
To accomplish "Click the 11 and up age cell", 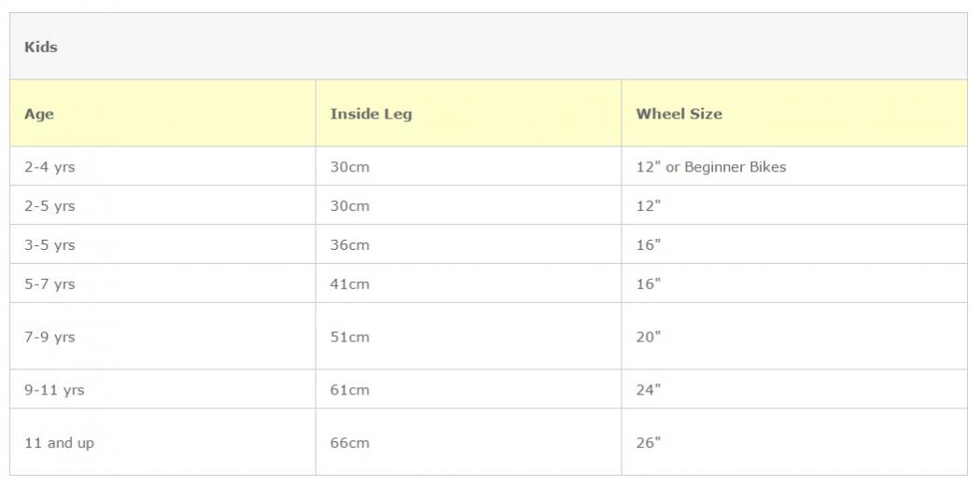I will [x=59, y=443].
